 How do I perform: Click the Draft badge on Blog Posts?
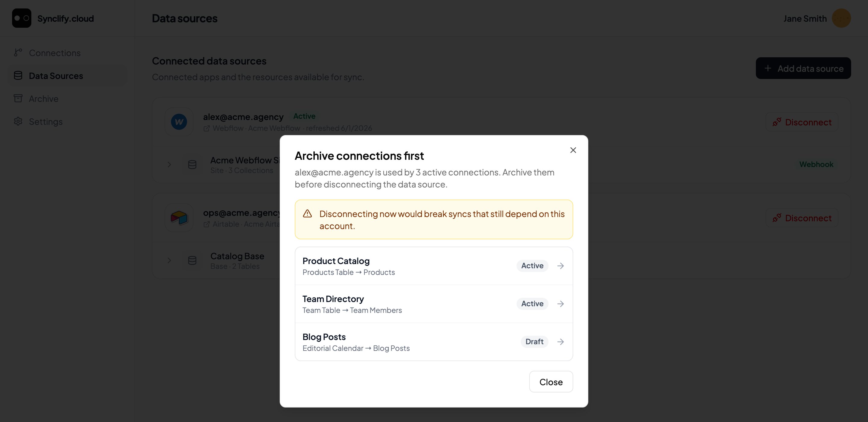pyautogui.click(x=534, y=342)
